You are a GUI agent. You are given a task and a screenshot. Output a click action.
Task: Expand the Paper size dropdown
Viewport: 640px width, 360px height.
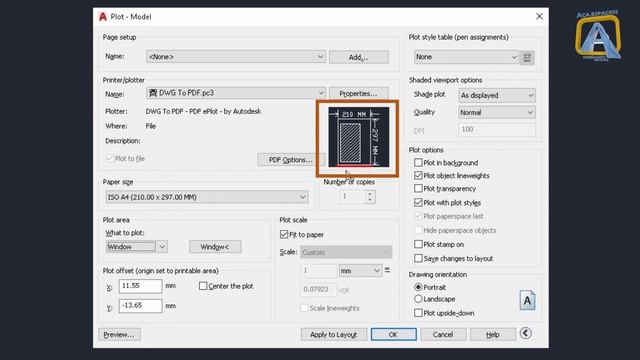[x=207, y=197]
